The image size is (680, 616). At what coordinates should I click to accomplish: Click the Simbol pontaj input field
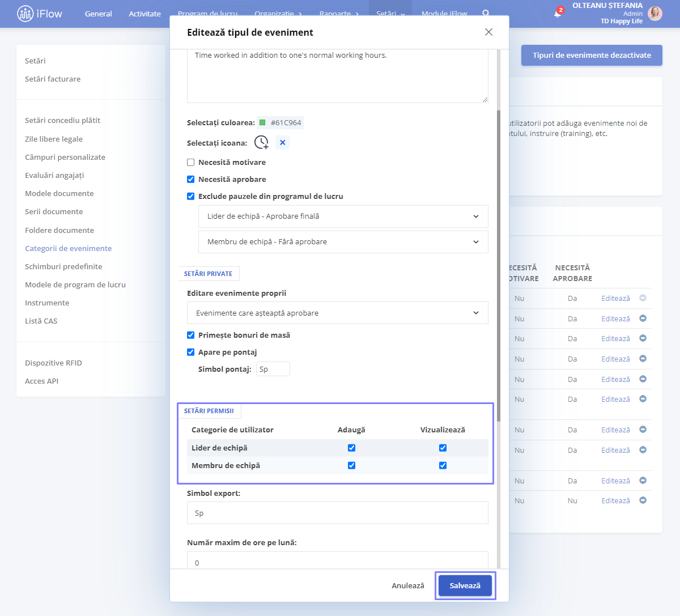pos(273,369)
